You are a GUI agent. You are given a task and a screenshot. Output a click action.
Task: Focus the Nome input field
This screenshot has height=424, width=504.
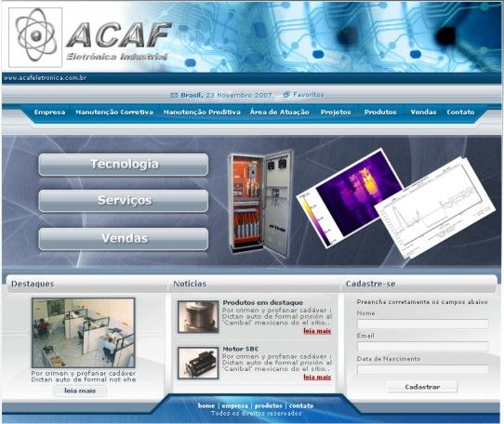tap(423, 324)
